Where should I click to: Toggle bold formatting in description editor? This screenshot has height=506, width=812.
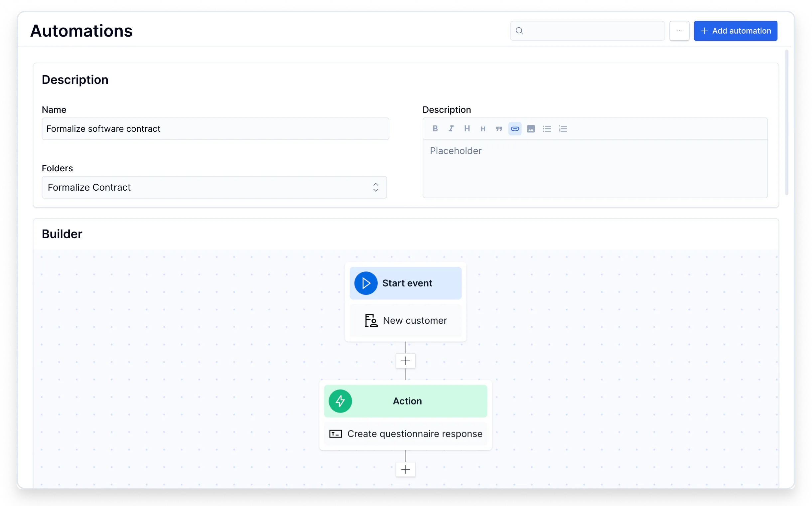(x=435, y=128)
